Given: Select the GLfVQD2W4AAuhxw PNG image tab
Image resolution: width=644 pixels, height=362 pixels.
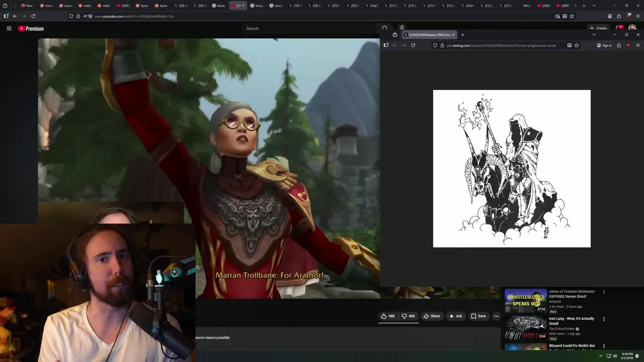Looking at the screenshot, I should [x=429, y=35].
